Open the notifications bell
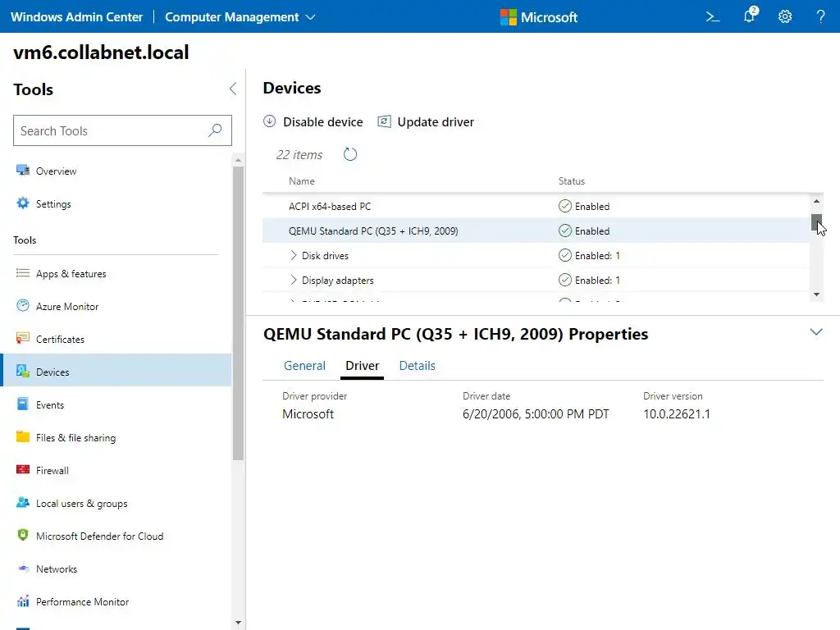 pyautogui.click(x=749, y=16)
